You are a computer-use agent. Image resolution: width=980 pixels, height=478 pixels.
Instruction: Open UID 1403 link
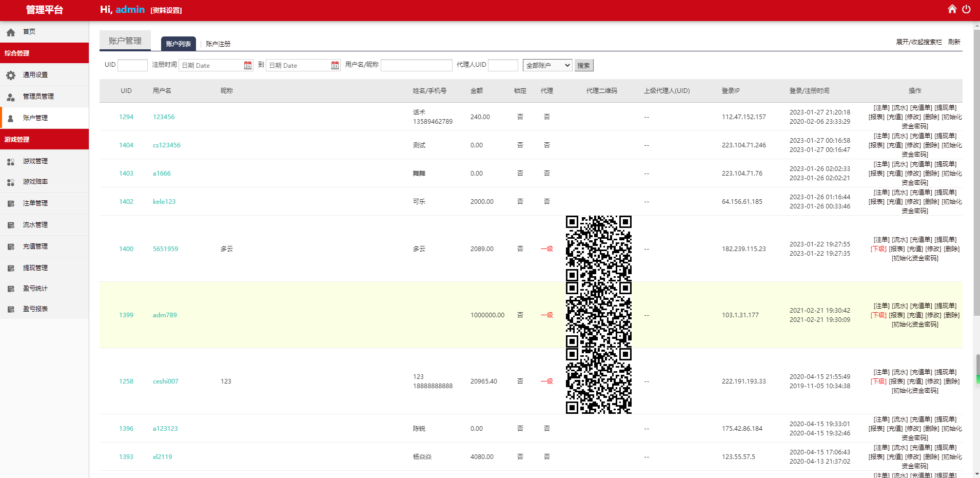click(126, 174)
